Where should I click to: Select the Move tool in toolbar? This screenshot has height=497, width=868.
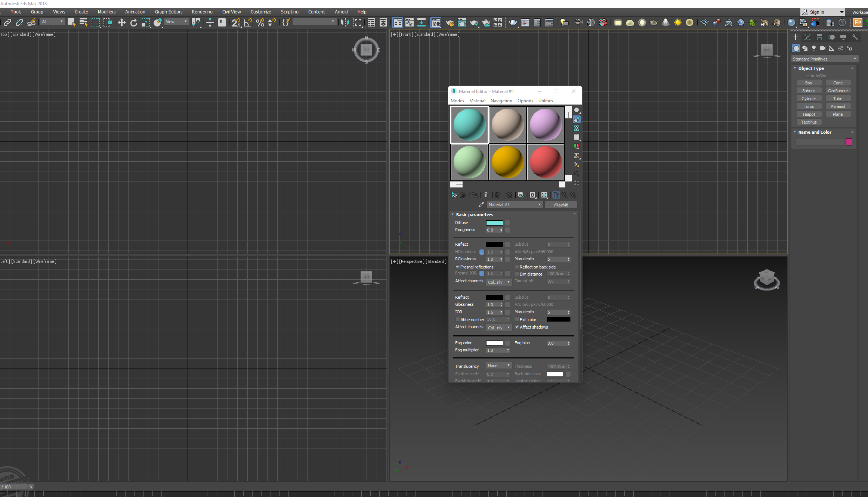(x=121, y=23)
